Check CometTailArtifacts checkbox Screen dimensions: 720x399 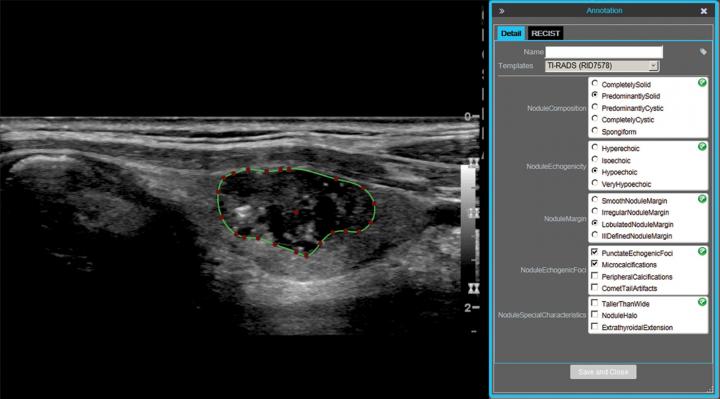595,287
